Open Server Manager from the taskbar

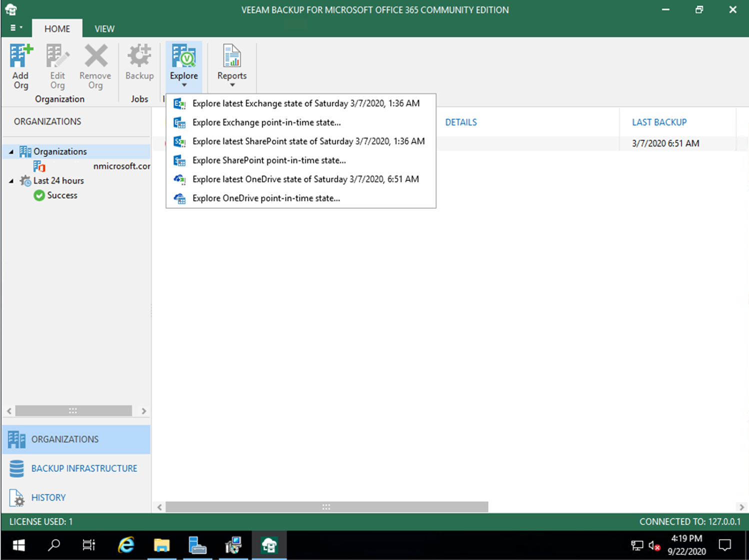tap(197, 545)
